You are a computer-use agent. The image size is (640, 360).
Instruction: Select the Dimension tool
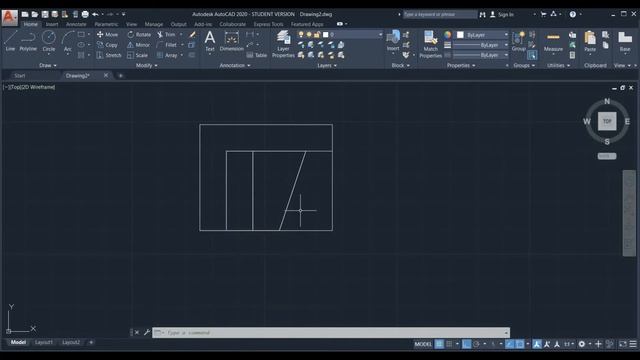231,41
